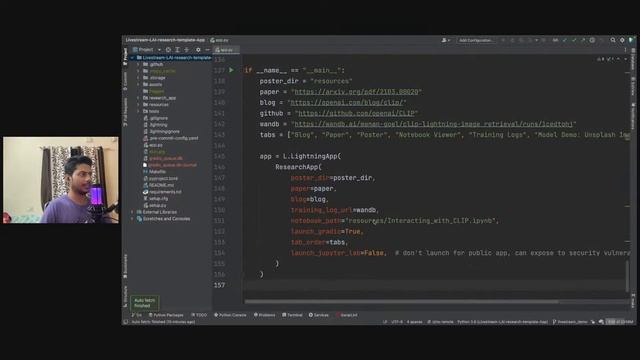Select .pre-commit-config.yaml file
This screenshot has width=640, height=360.
(171, 138)
